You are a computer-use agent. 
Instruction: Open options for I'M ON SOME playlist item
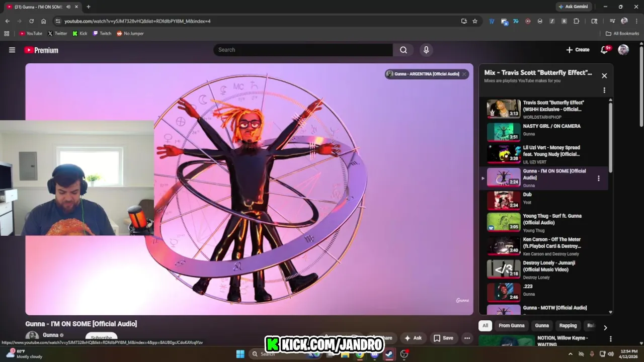(x=598, y=178)
